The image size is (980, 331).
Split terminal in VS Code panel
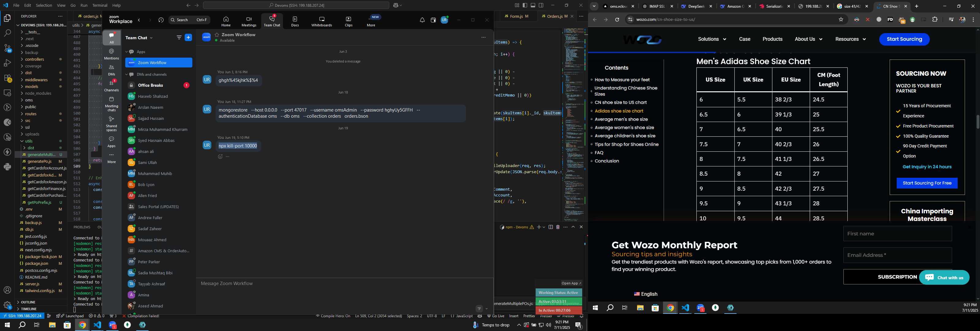point(551,227)
